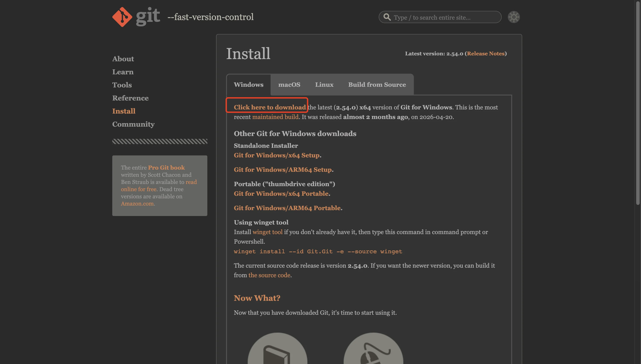641x364 pixels.
Task: Toggle the light/dark theme sun icon
Action: (513, 17)
